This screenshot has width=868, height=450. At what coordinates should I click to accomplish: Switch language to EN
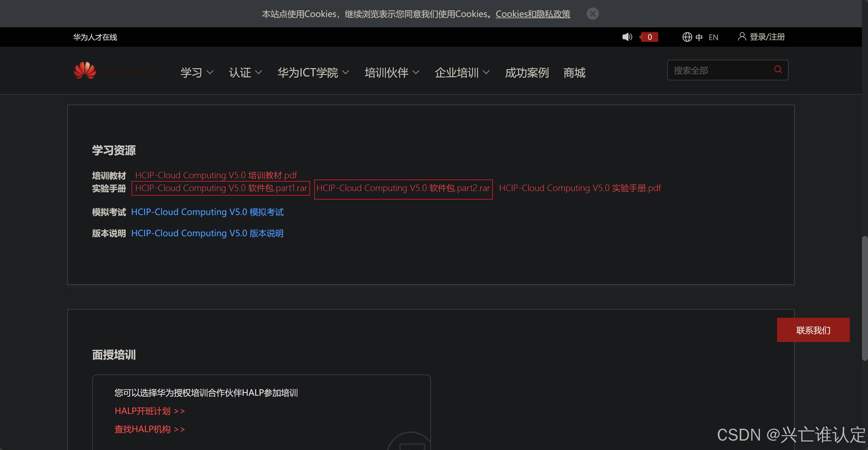(713, 37)
